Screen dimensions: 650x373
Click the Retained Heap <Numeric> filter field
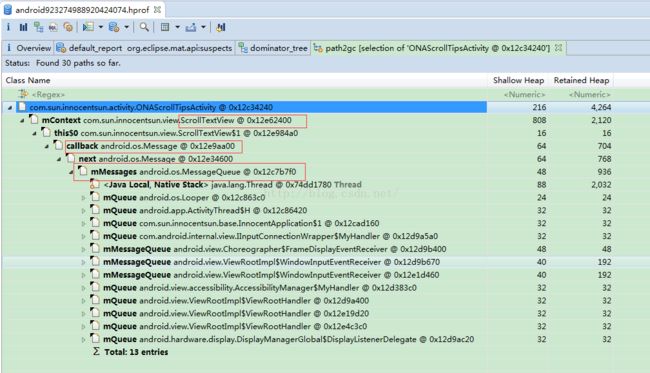pyautogui.click(x=589, y=94)
